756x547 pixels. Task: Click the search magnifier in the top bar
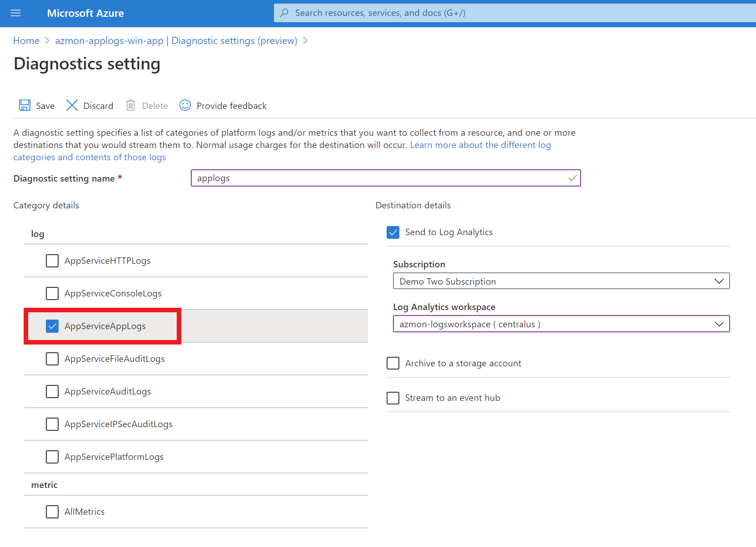(x=283, y=13)
